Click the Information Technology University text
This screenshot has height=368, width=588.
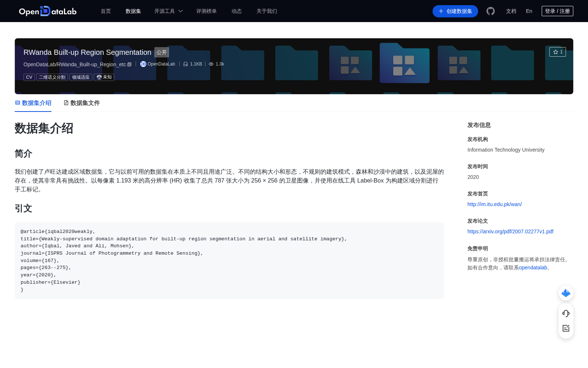click(x=506, y=150)
